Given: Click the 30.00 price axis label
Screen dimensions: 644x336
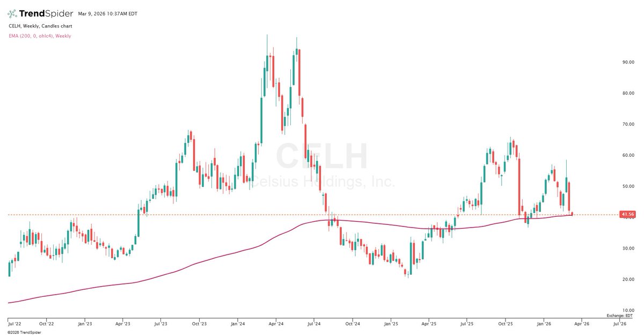Looking at the screenshot, I should (x=628, y=249).
